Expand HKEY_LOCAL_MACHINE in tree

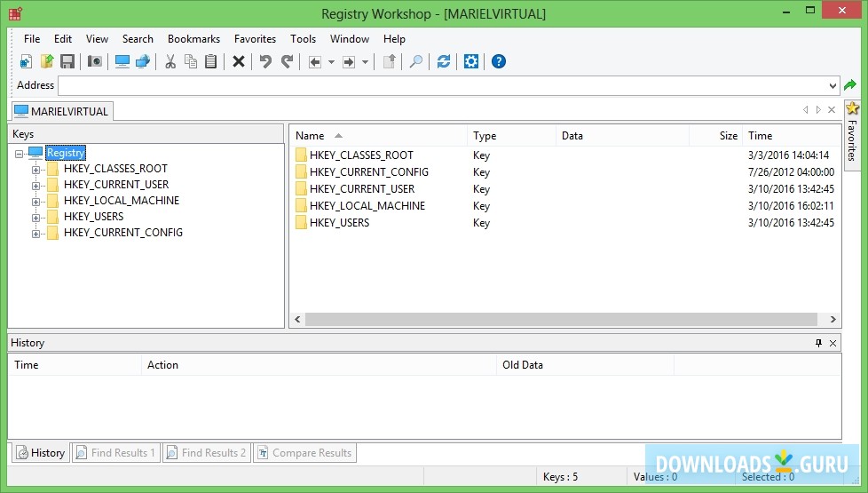pyautogui.click(x=36, y=202)
